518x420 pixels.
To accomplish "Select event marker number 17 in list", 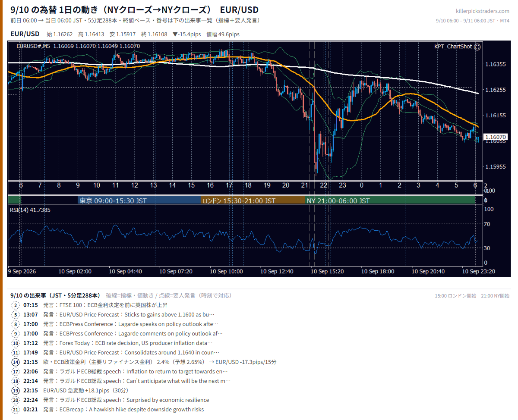I will click(16, 372).
